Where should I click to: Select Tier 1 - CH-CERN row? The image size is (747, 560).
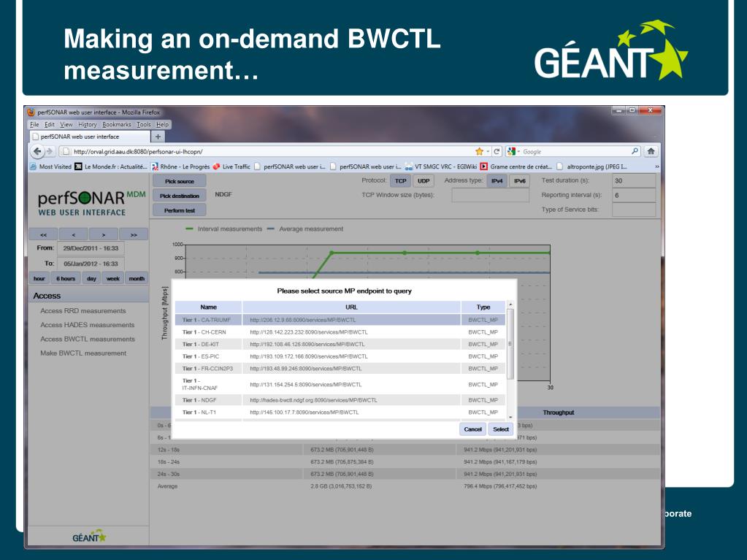point(340,332)
